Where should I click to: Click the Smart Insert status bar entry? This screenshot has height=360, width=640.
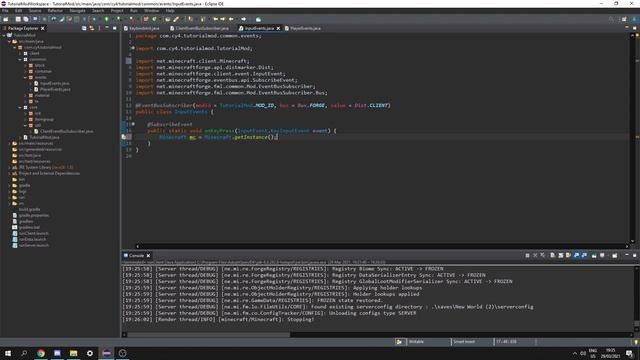[464, 342]
